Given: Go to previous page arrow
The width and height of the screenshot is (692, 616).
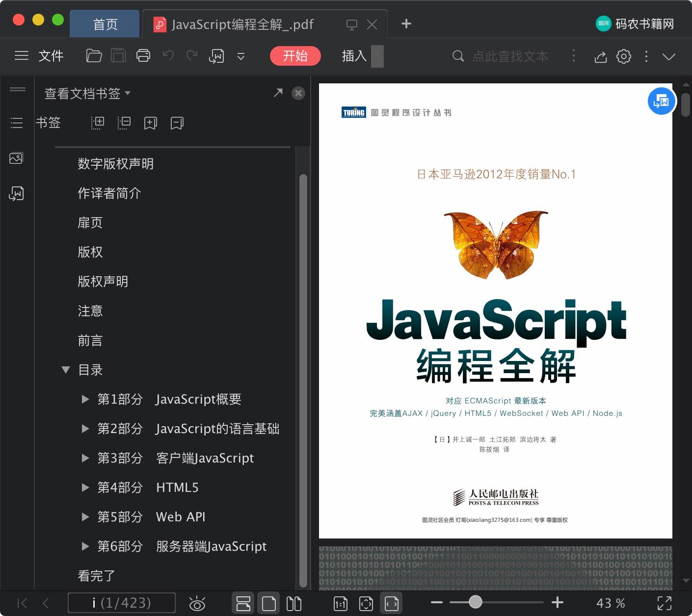Looking at the screenshot, I should click(x=46, y=603).
